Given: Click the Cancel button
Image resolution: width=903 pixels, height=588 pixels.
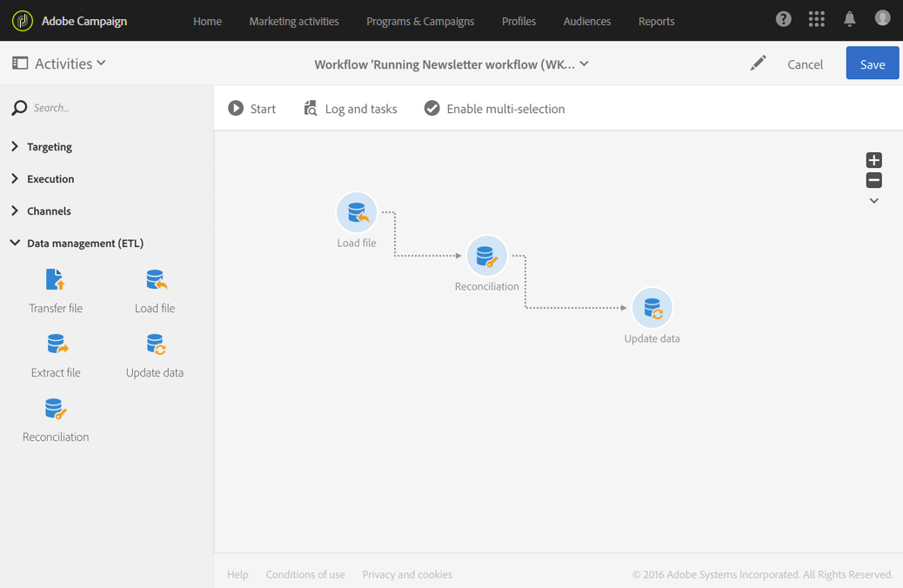Looking at the screenshot, I should click(805, 63).
